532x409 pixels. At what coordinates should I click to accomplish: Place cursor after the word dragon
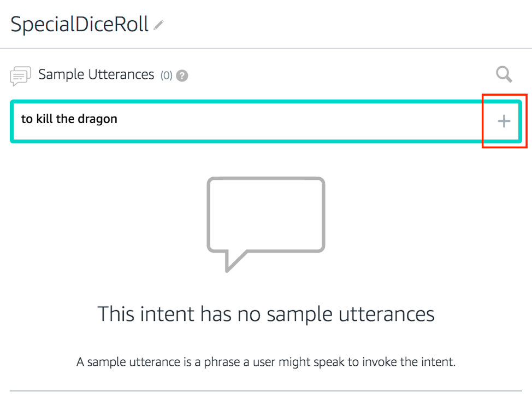point(118,119)
